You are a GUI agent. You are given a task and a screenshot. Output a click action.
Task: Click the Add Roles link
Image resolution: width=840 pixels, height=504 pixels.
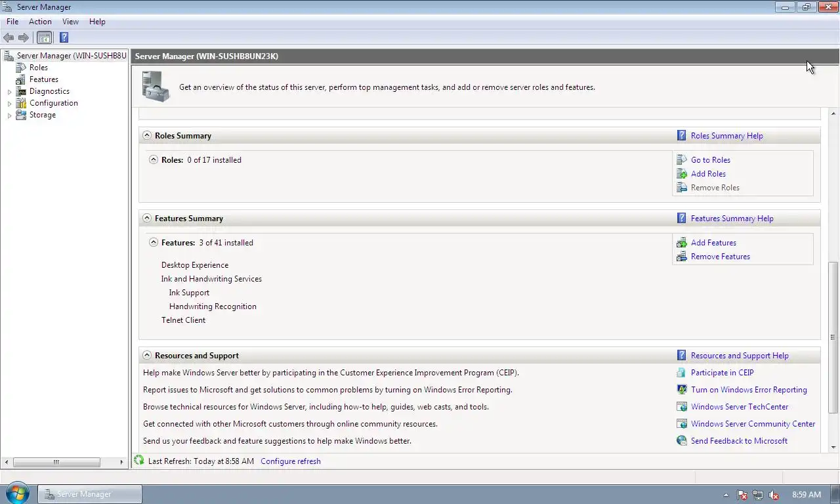coord(708,174)
